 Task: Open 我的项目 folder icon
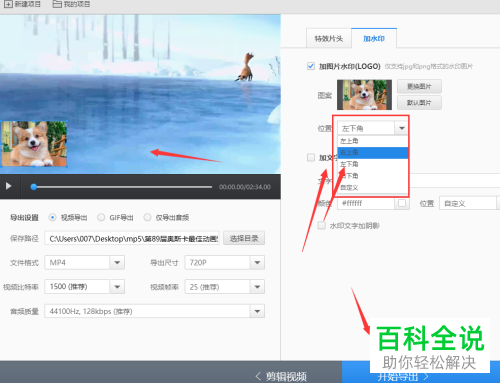tap(57, 4)
